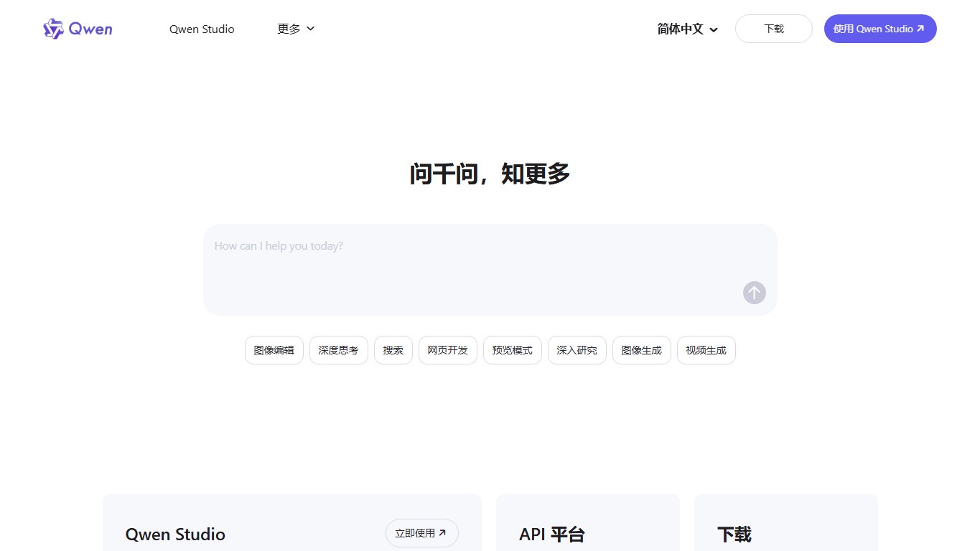Select the 深度思考 chip
The width and height of the screenshot is (980, 551).
(x=339, y=350)
